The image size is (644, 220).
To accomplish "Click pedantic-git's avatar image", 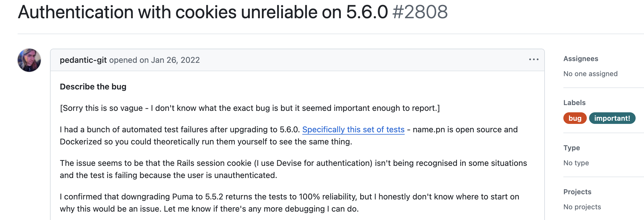I will pyautogui.click(x=29, y=60).
